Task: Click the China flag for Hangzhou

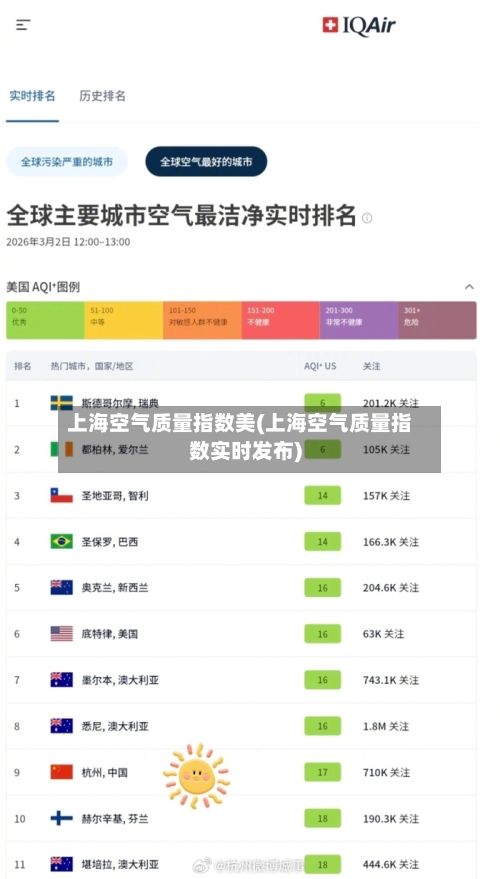Action: tap(62, 772)
